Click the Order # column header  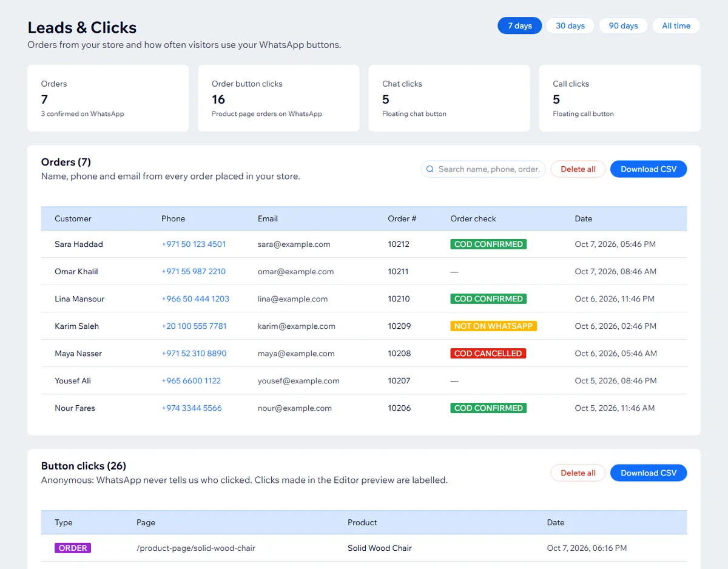coord(402,218)
